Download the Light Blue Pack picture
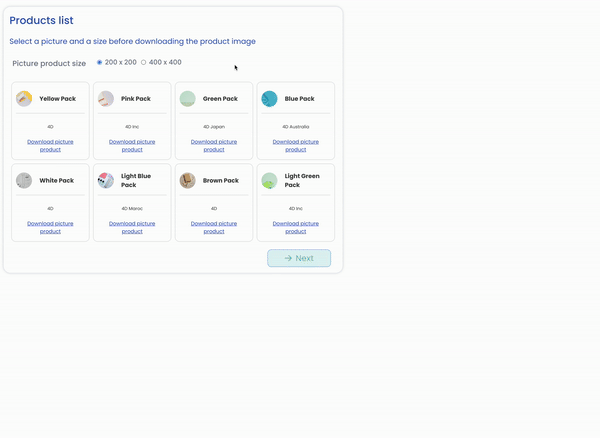 coord(132,227)
